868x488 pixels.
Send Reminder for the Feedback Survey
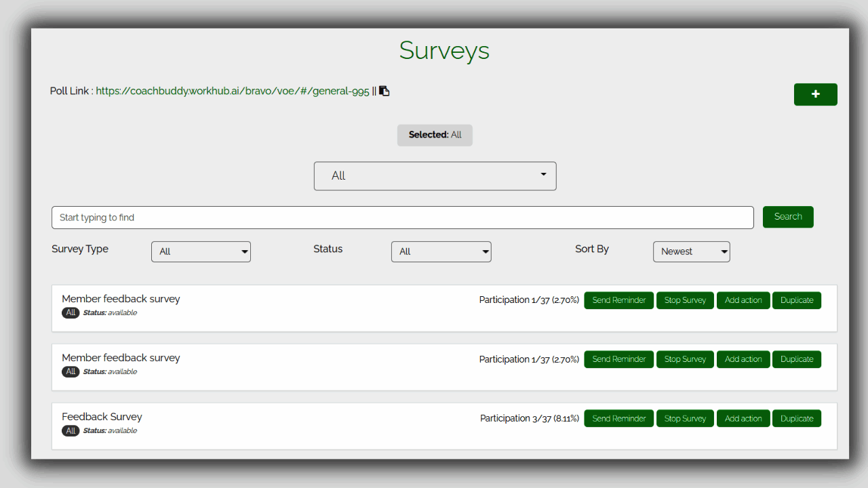(x=618, y=418)
